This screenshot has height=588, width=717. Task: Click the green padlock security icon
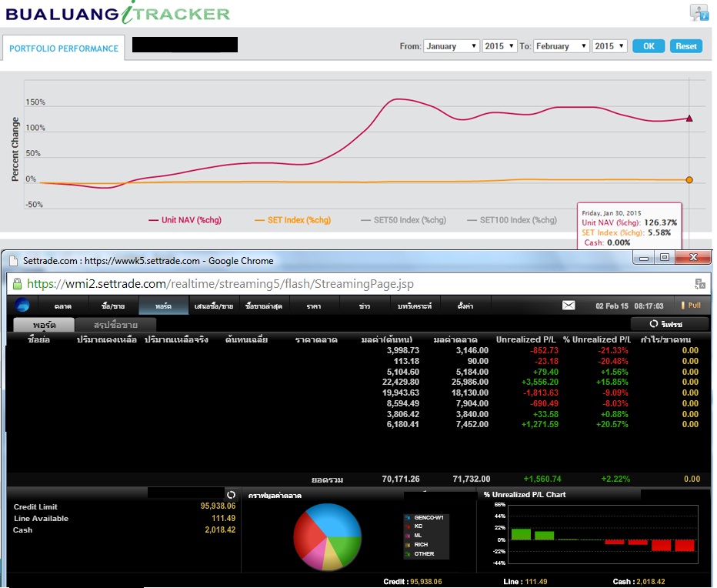coord(17,284)
